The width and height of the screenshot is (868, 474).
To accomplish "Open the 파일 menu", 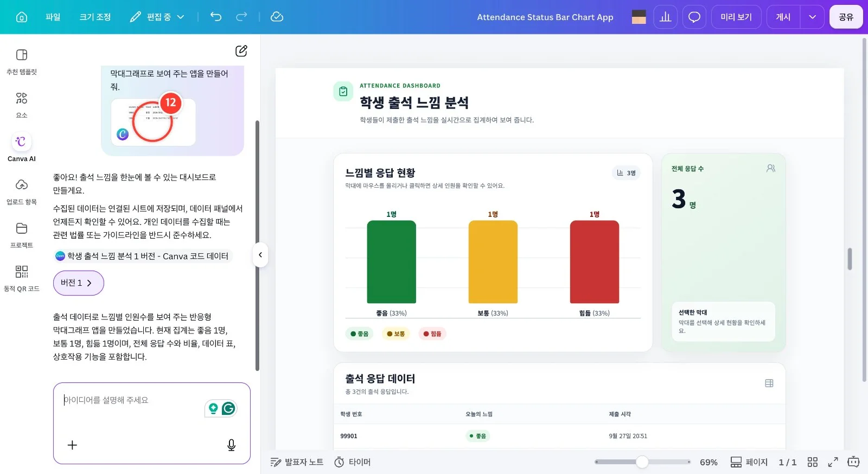I will click(x=53, y=17).
